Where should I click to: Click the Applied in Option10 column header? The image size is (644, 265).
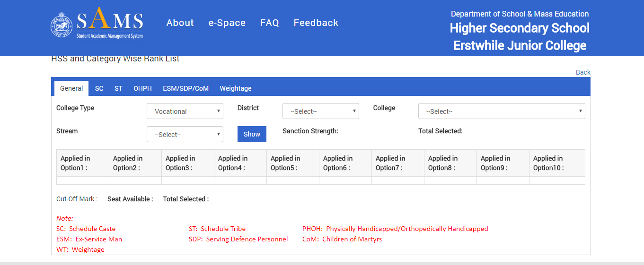tap(556, 163)
